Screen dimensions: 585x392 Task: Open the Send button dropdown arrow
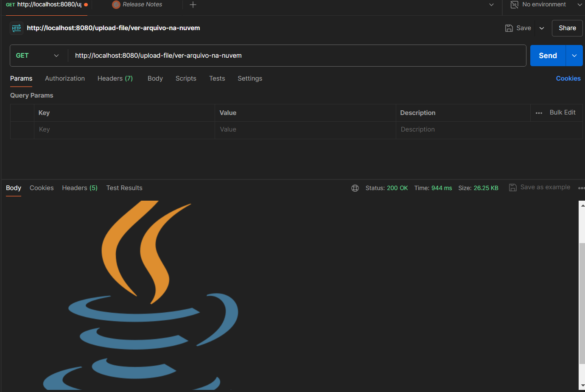pos(574,56)
